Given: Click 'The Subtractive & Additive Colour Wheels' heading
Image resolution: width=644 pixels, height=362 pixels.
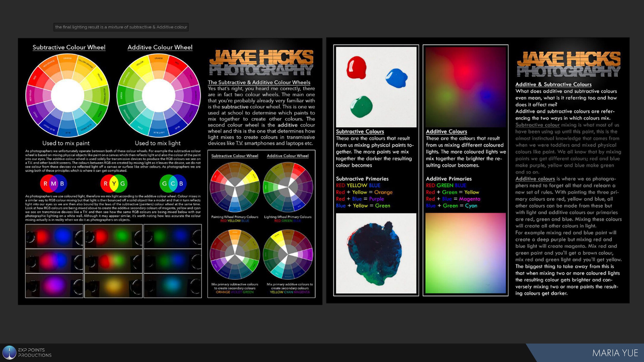Looking at the screenshot, I should [259, 82].
